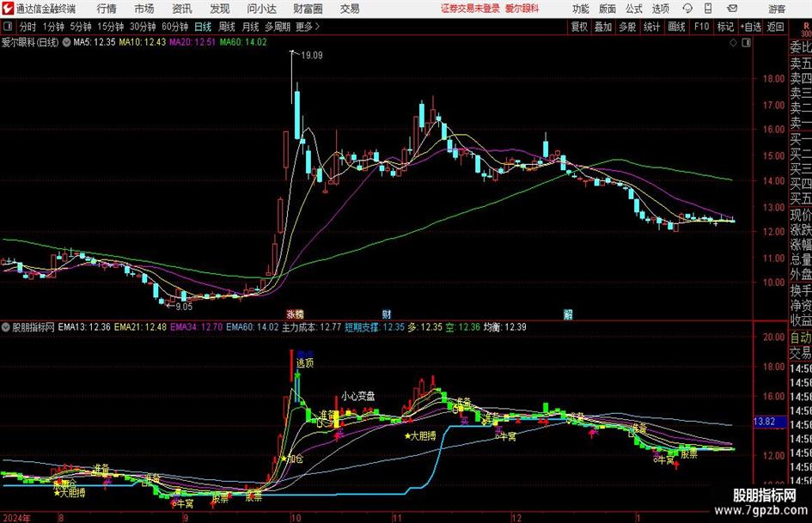Click the 涨榜 event marker below chart
812x523 pixels.
click(x=296, y=314)
